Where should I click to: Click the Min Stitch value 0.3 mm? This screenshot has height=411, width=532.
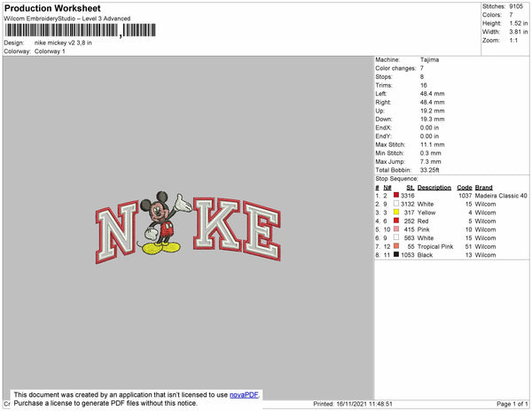tap(431, 153)
